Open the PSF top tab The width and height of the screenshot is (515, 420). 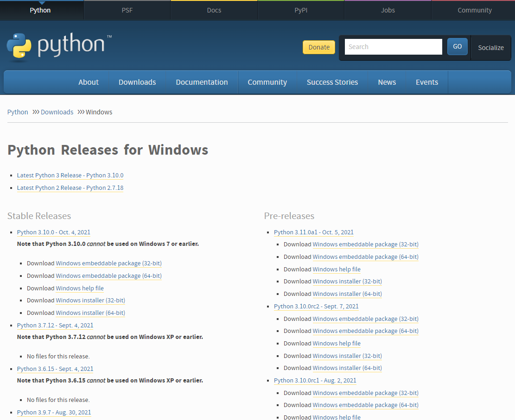(127, 10)
